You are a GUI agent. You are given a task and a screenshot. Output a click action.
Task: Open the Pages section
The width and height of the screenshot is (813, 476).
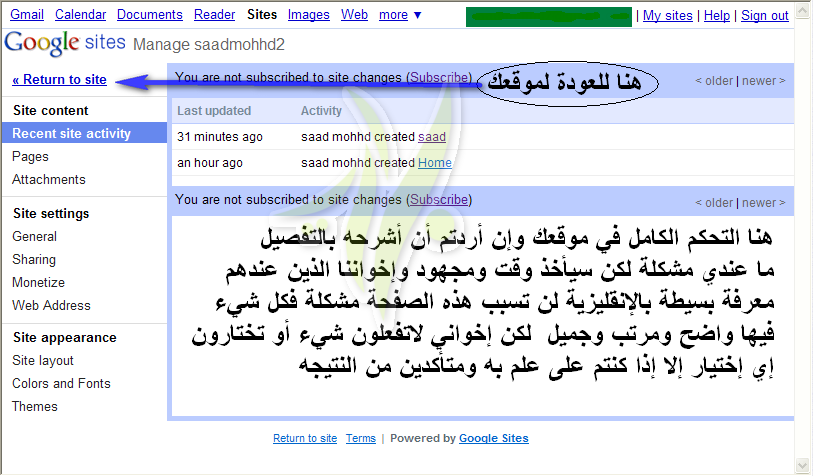tap(30, 157)
